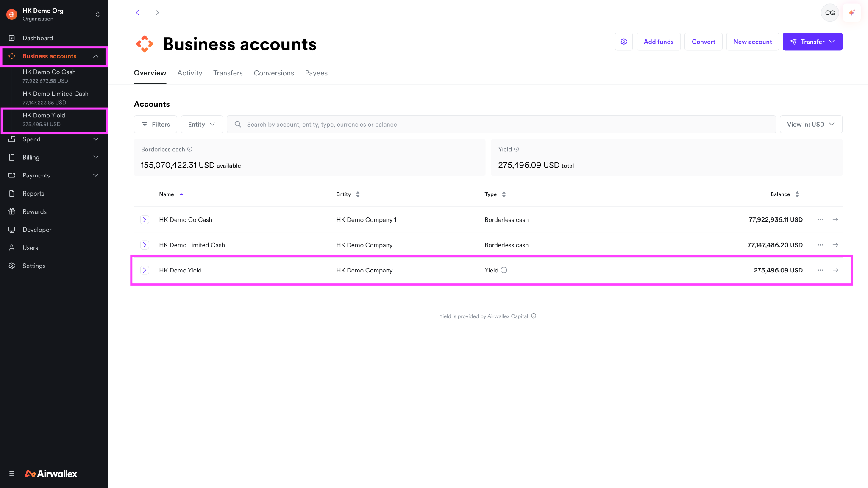Go back with the left arrow
The image size is (868, 488).
(x=137, y=13)
